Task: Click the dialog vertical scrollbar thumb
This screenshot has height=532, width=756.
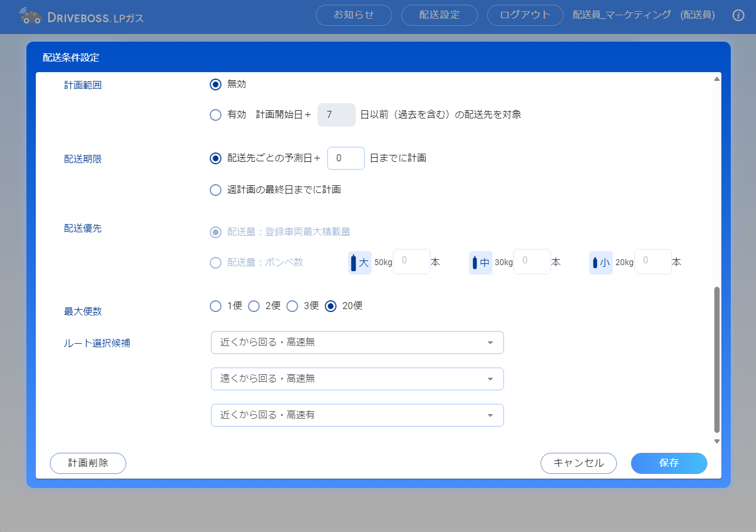Action: [717, 360]
